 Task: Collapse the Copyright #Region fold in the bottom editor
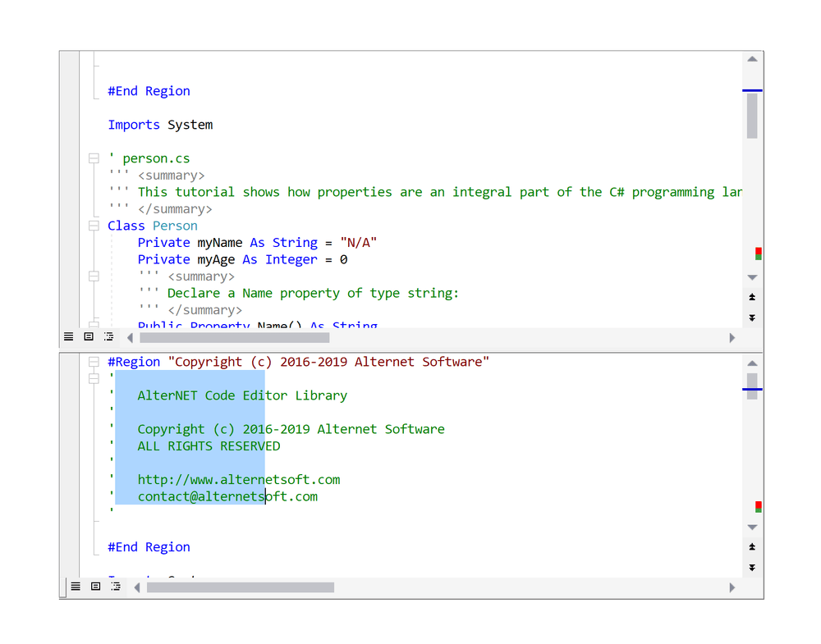94,361
